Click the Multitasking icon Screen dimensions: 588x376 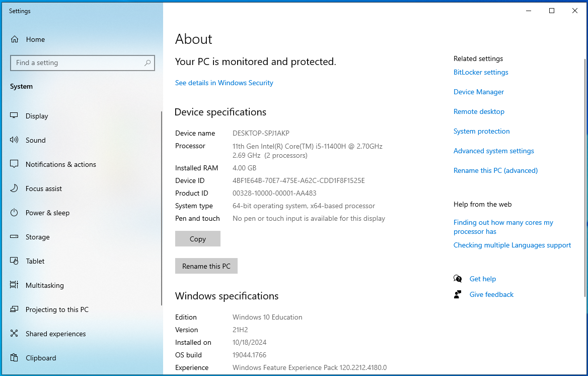(x=14, y=285)
